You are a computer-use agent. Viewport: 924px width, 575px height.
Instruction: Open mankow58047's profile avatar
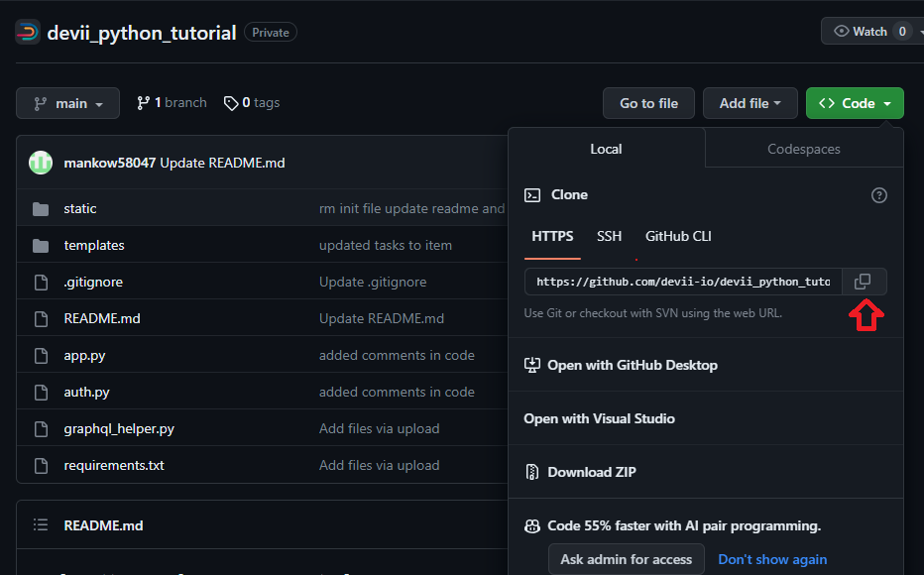tap(40, 162)
